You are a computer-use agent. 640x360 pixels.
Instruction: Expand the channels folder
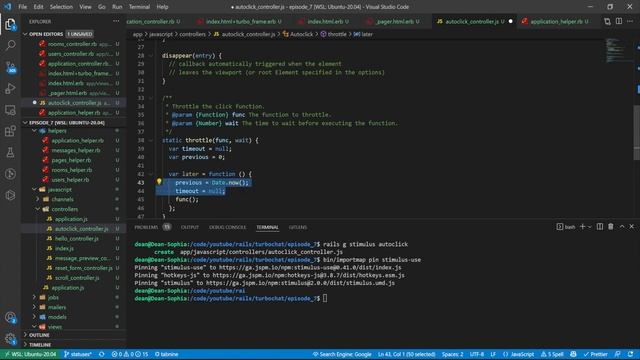(38, 199)
